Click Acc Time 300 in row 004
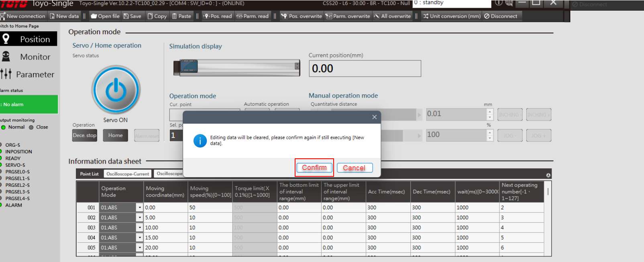The image size is (644, 262). tap(388, 237)
